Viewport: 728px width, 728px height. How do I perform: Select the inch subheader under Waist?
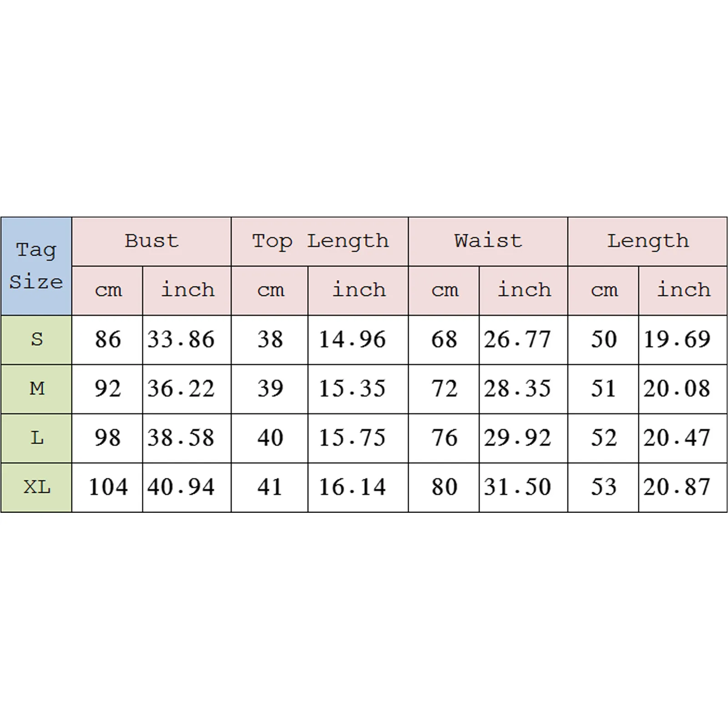(x=524, y=290)
